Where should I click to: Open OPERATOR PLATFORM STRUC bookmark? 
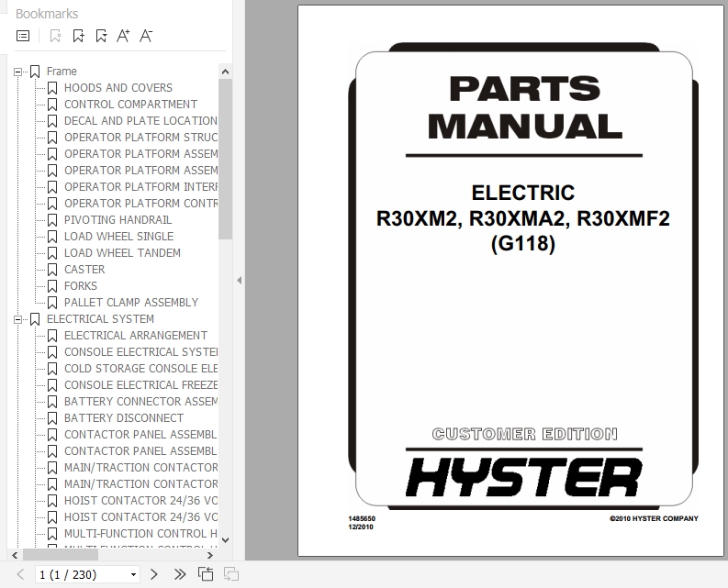point(140,138)
